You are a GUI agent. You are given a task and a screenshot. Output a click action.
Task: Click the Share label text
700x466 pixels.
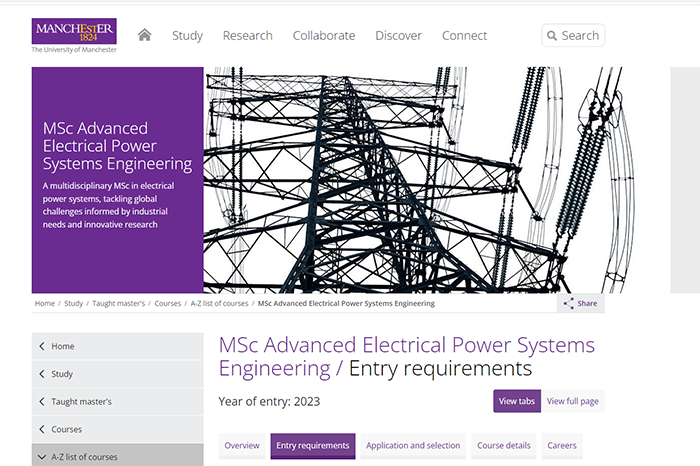[x=587, y=304]
